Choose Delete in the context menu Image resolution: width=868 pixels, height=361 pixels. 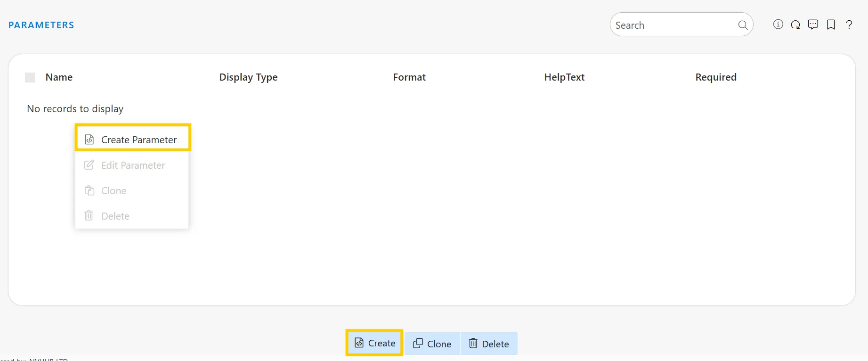point(115,216)
